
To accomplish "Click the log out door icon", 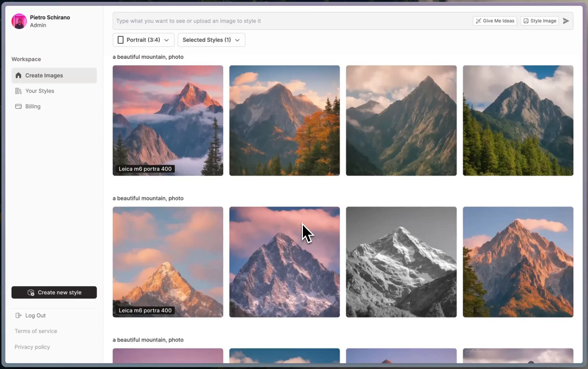I will 18,315.
